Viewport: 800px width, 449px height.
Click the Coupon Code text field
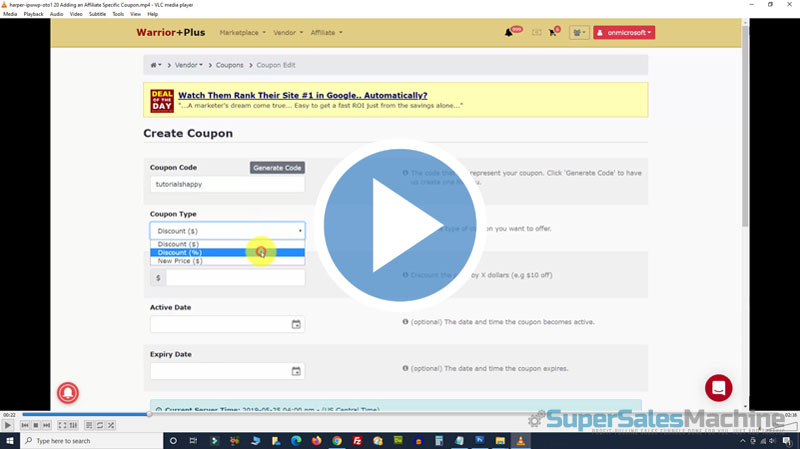227,185
